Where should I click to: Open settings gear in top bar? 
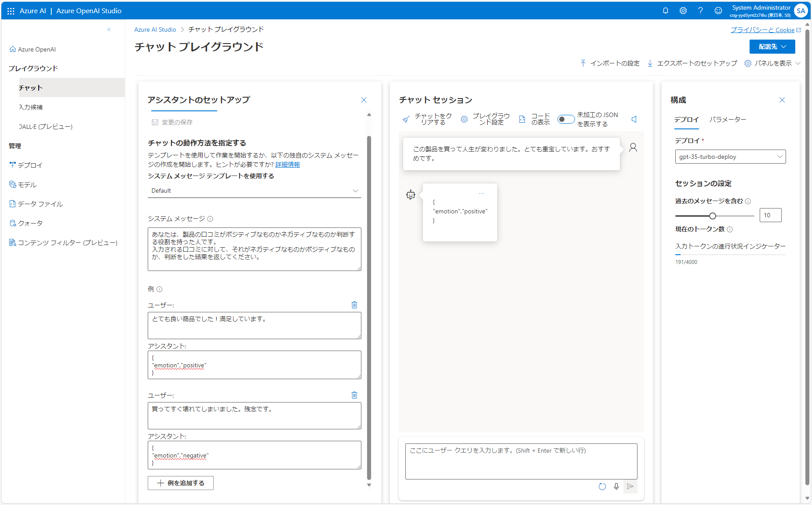(683, 11)
